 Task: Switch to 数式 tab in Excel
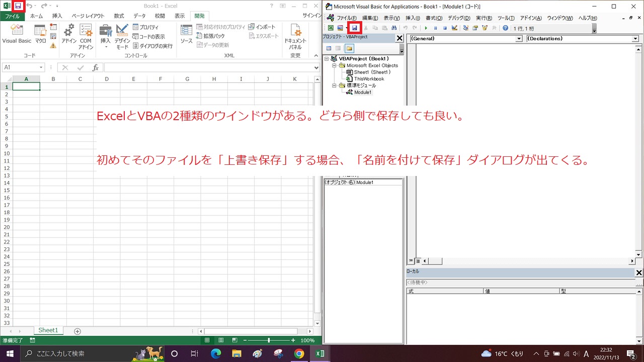coord(119,16)
